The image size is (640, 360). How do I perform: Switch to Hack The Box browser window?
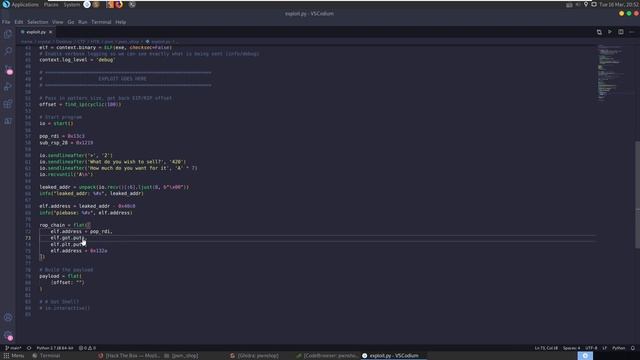129,356
